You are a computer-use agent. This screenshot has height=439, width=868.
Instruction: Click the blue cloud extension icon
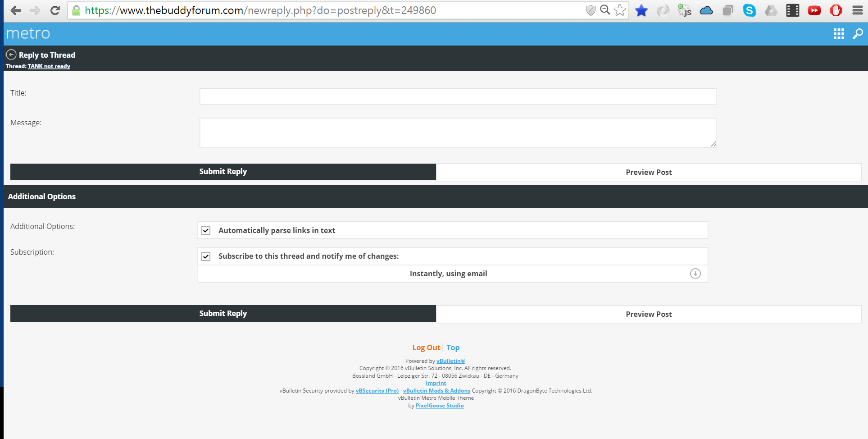[x=706, y=10]
